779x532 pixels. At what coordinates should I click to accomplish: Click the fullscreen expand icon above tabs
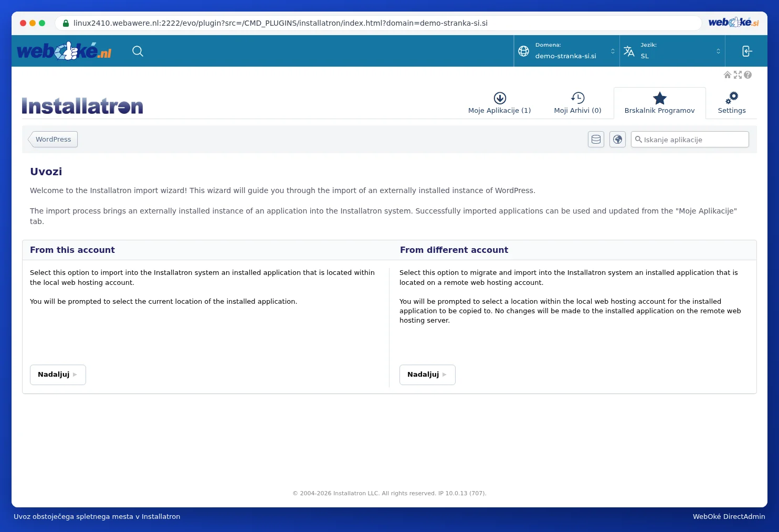[x=738, y=75]
